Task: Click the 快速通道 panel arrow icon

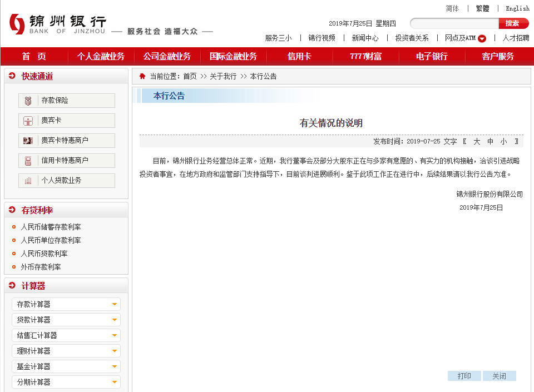Action: (11, 76)
